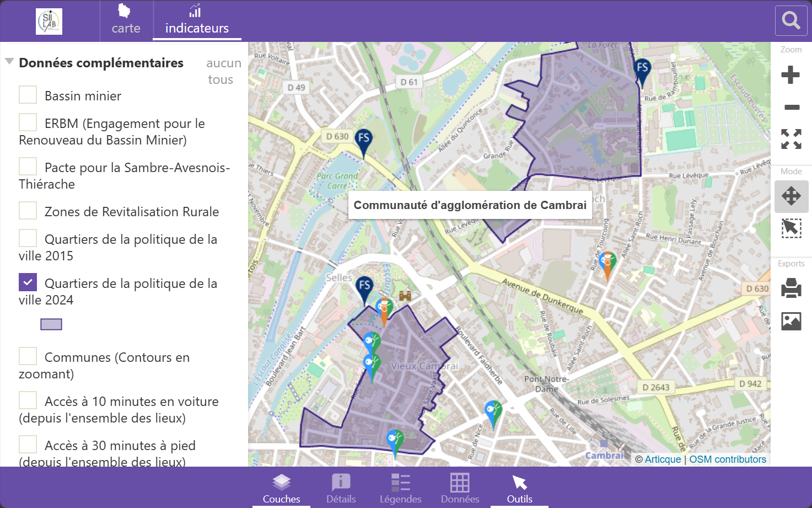Click the blue marker beside Vieux Cambrai

(x=372, y=368)
